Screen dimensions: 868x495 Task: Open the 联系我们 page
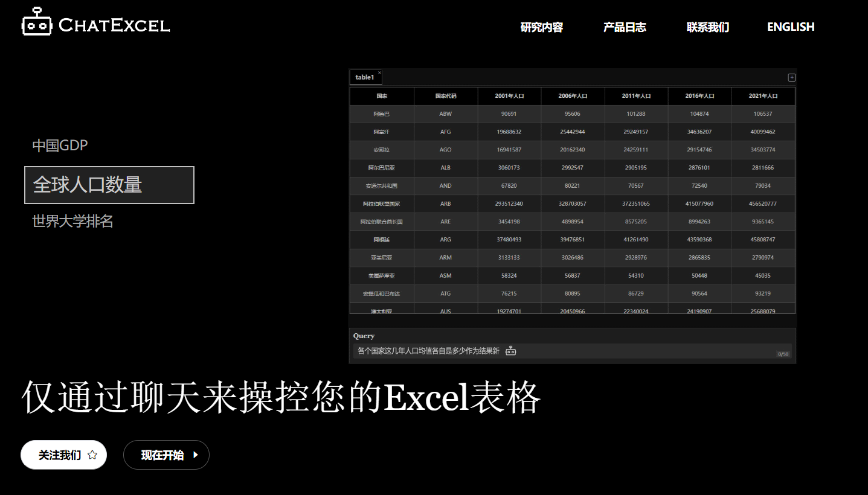coord(708,27)
